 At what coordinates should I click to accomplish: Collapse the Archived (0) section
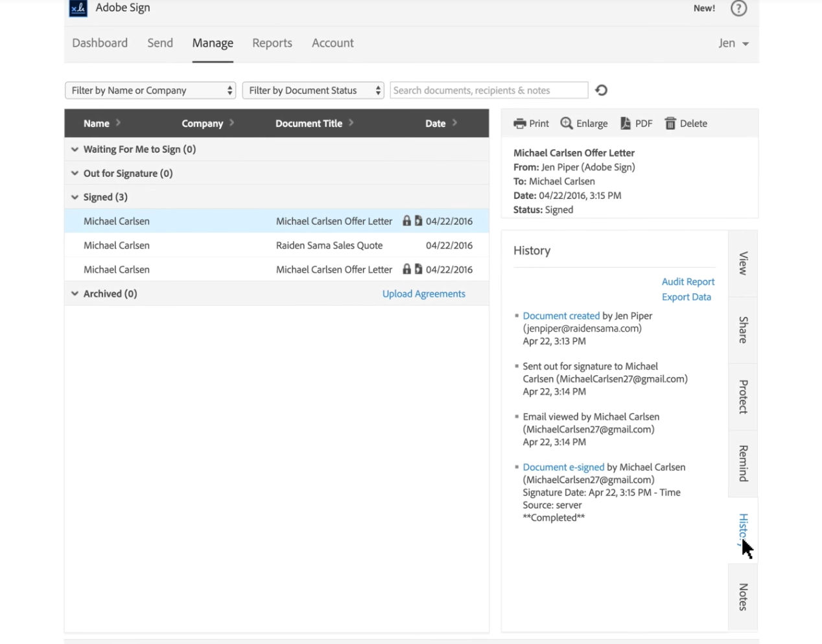[75, 294]
